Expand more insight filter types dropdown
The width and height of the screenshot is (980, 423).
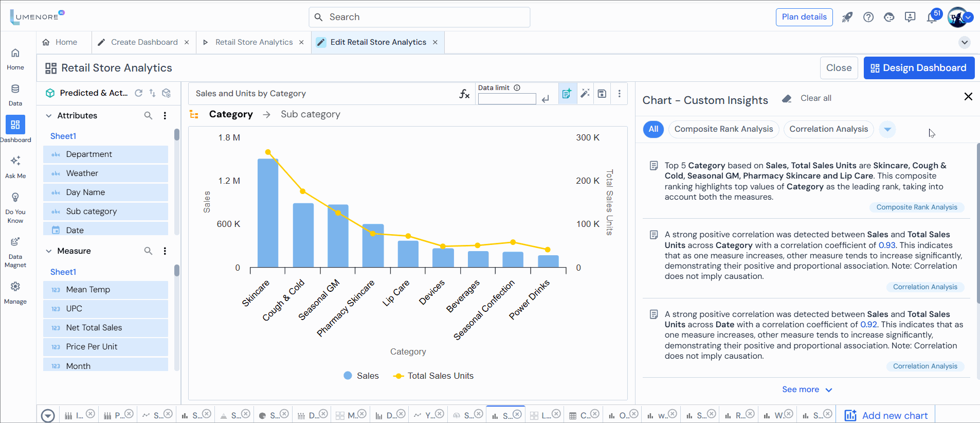pyautogui.click(x=887, y=129)
